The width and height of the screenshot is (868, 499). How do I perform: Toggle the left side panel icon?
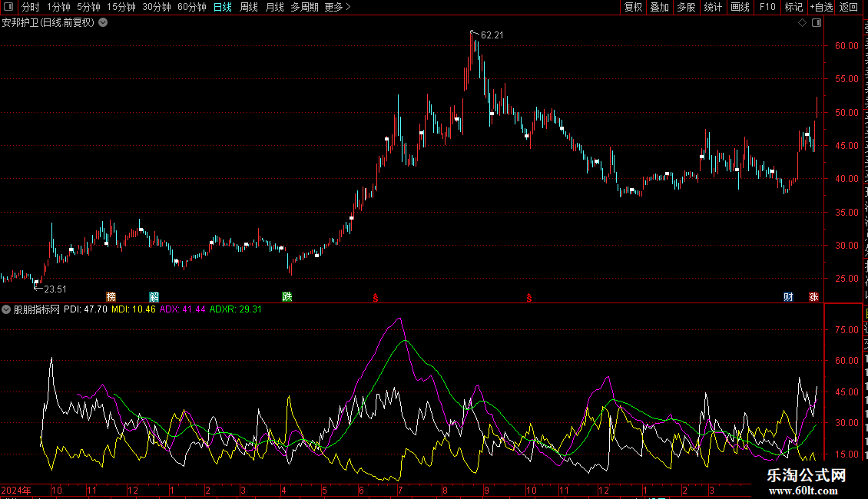click(8, 7)
